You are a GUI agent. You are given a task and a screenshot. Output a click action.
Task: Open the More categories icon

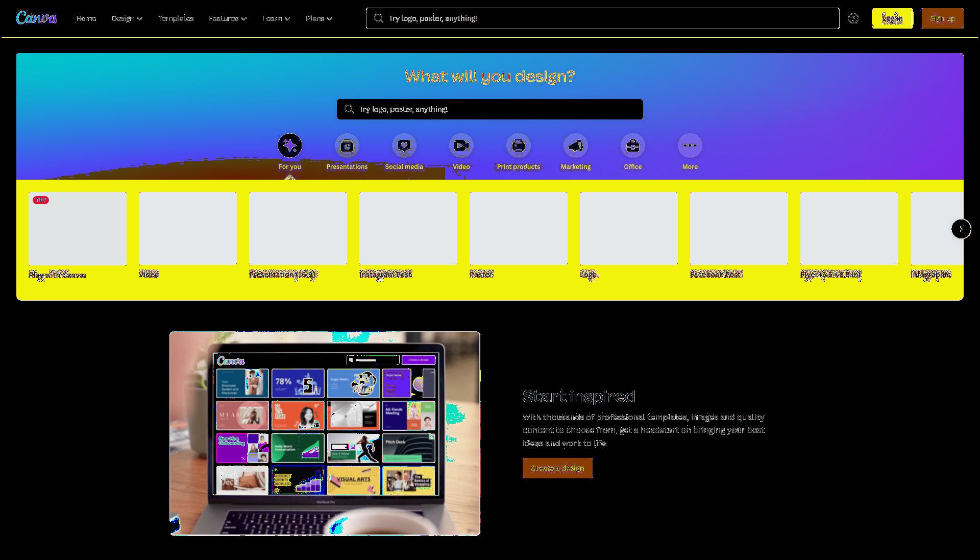coord(690,146)
